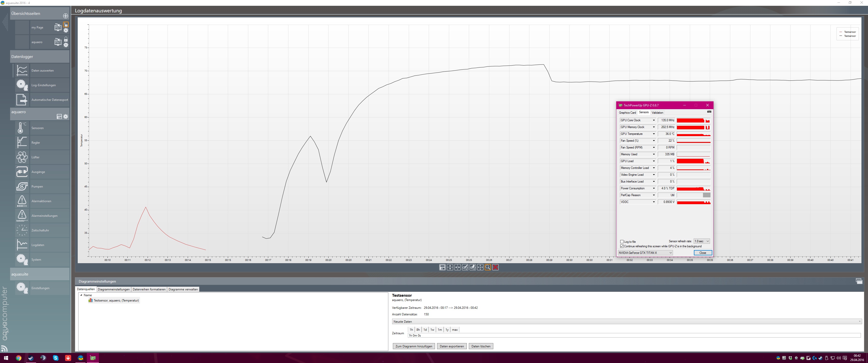Enable the Log to file checkbox
Viewport: 868px width, 363px height.
(622, 241)
